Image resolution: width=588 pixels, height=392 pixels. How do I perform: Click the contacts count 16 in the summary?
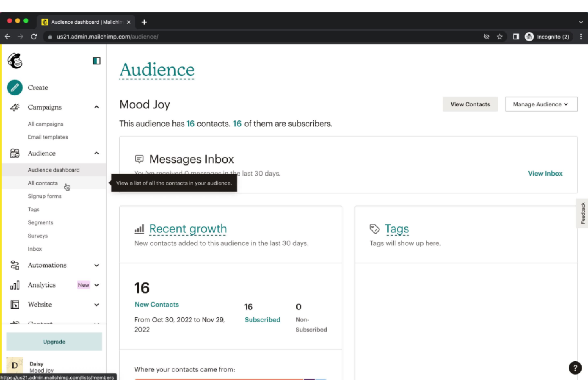coord(190,124)
